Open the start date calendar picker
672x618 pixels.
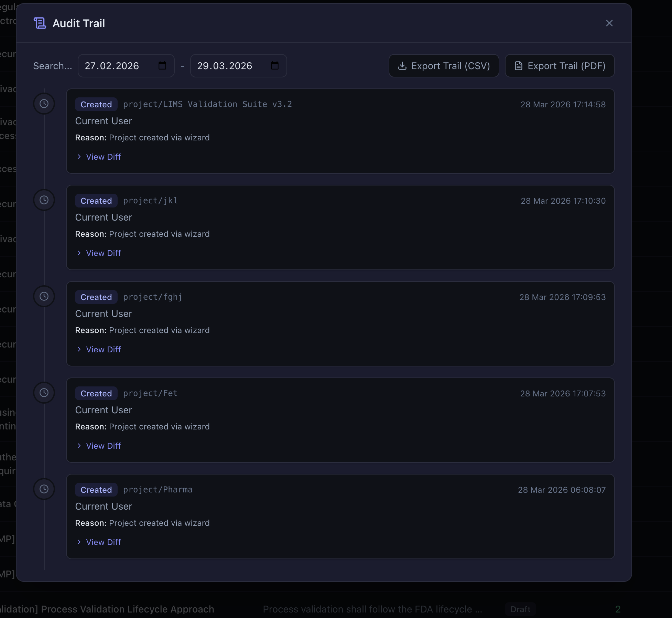point(162,66)
